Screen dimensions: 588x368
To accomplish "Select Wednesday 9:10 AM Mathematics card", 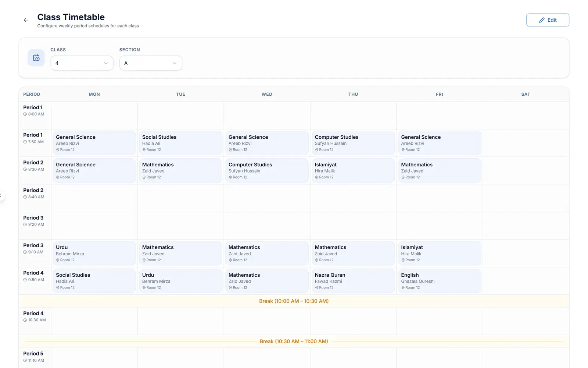I will 267,254.
